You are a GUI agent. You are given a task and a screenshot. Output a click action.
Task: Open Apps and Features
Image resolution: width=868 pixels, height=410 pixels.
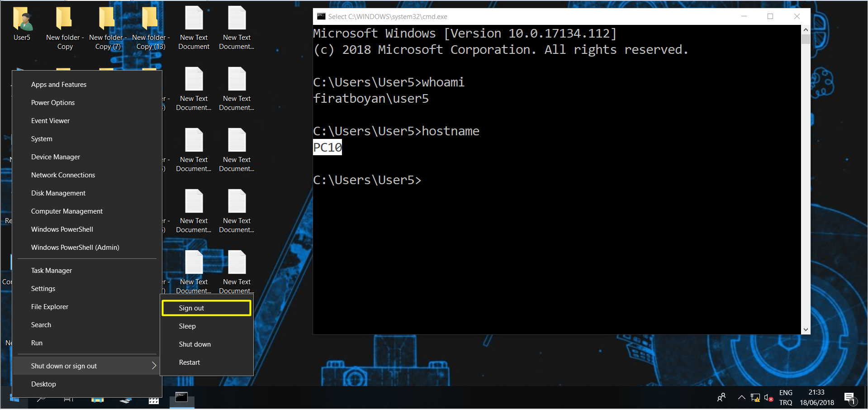point(87,85)
